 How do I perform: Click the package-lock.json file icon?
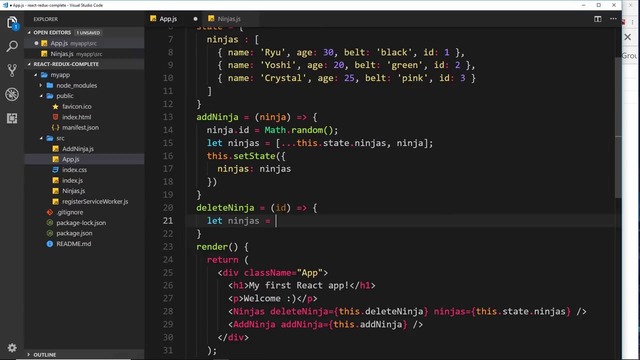click(x=50, y=223)
